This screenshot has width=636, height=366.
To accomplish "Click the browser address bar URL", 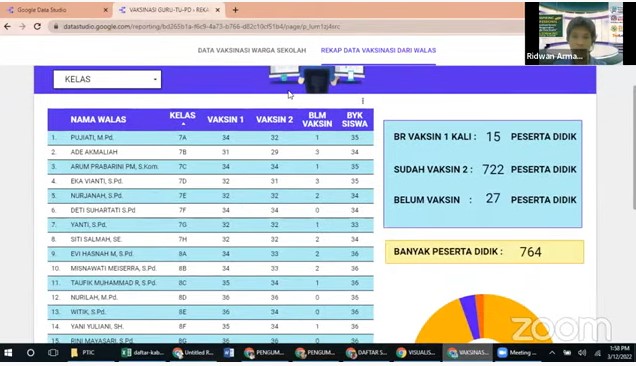I will pos(202,27).
